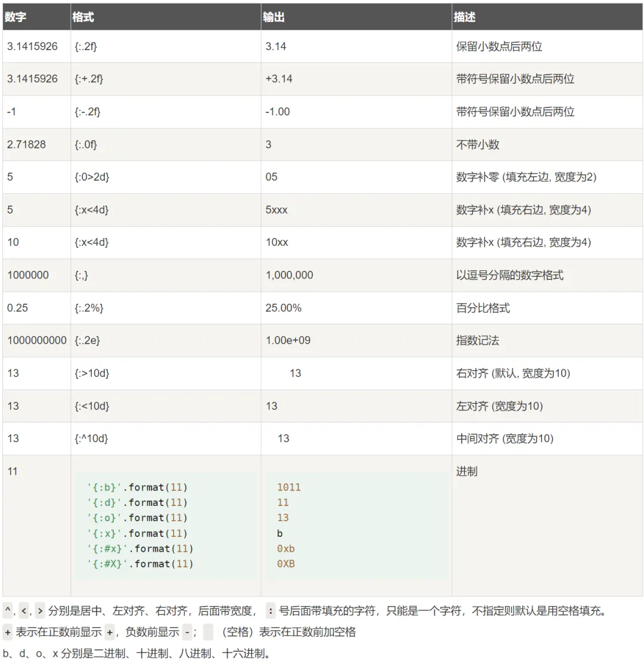Click the description 右对齐 (默认, 宽度为10)
Image resolution: width=644 pixels, height=661 pixels.
point(513,373)
